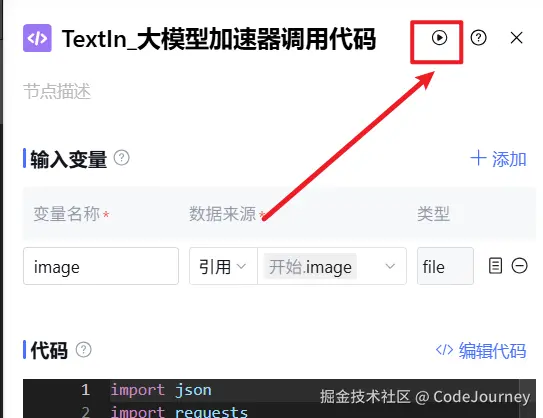The height and width of the screenshot is (418, 543).
Task: Show help tooltip for 输入变量
Action: (122, 158)
